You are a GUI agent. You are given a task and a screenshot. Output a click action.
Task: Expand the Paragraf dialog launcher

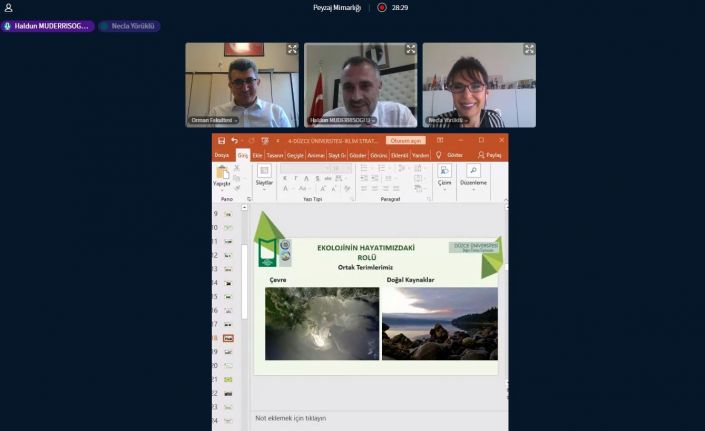coord(427,199)
